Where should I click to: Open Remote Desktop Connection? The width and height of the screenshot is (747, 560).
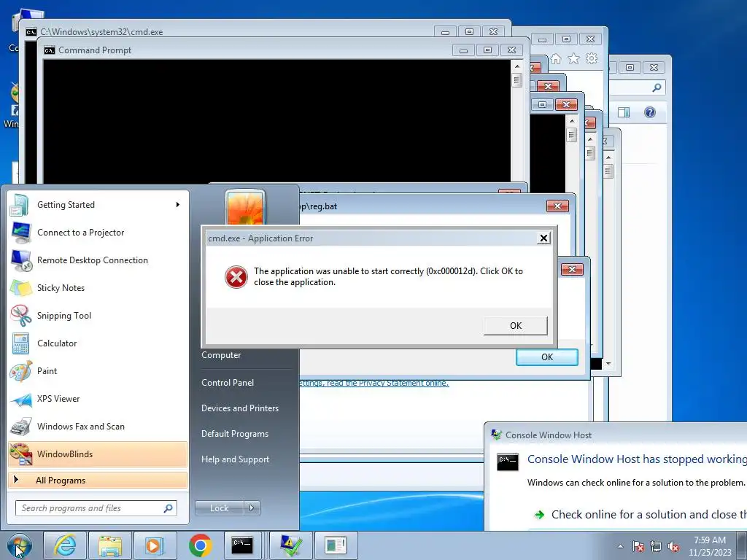point(98,260)
